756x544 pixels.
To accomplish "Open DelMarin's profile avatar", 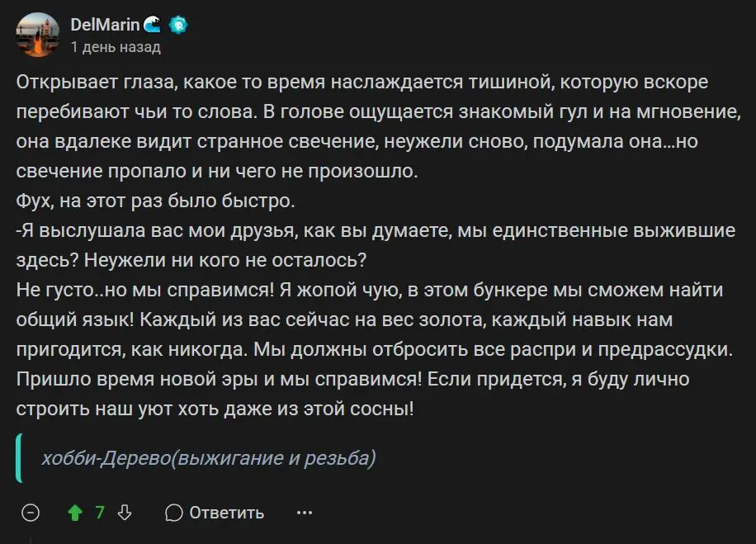I will click(37, 35).
